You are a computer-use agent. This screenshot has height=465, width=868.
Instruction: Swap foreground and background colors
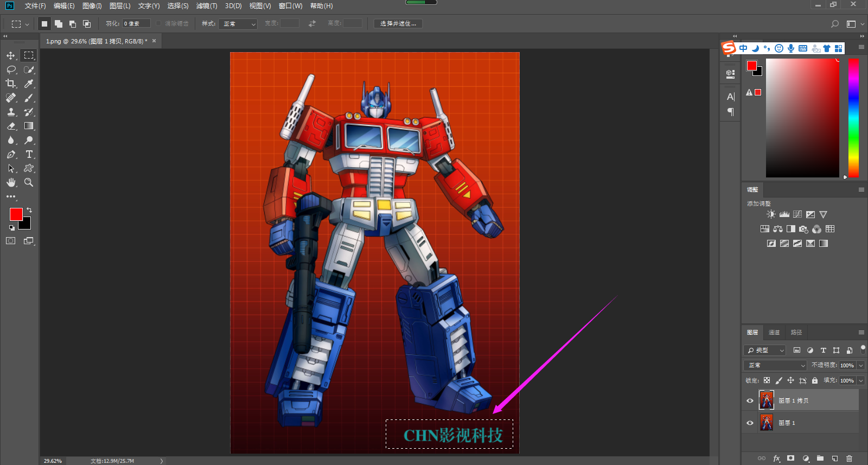tap(29, 210)
